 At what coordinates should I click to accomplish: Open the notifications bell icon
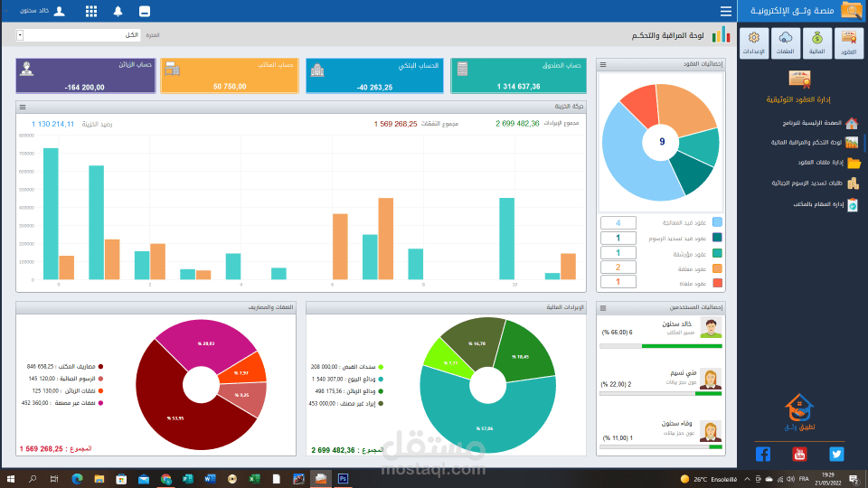pos(118,11)
